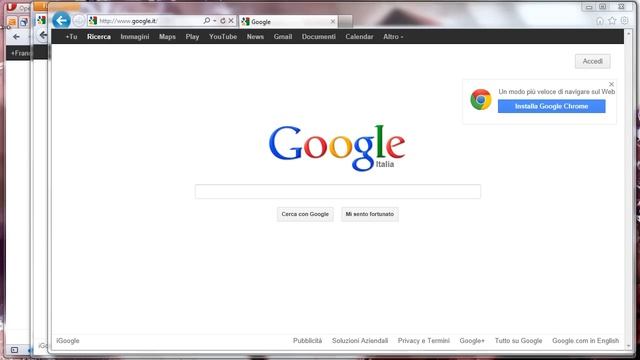Screen dimensions: 640x360
Task: Stop loading with the address bar X icon
Action: pyautogui.click(x=231, y=20)
